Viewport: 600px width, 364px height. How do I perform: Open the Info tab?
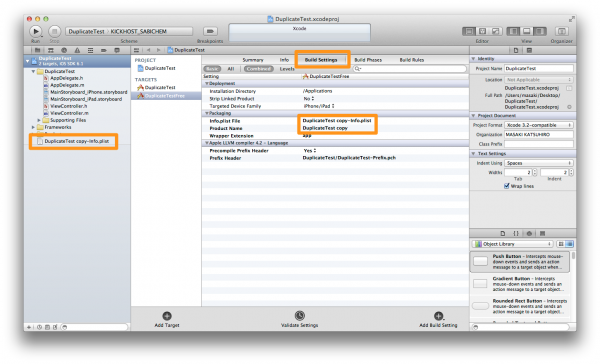coord(284,60)
